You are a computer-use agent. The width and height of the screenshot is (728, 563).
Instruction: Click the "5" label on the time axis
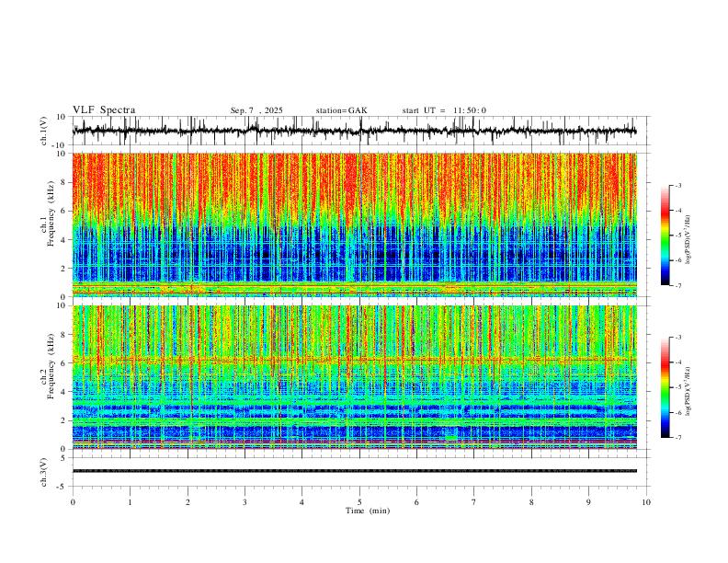coord(359,502)
